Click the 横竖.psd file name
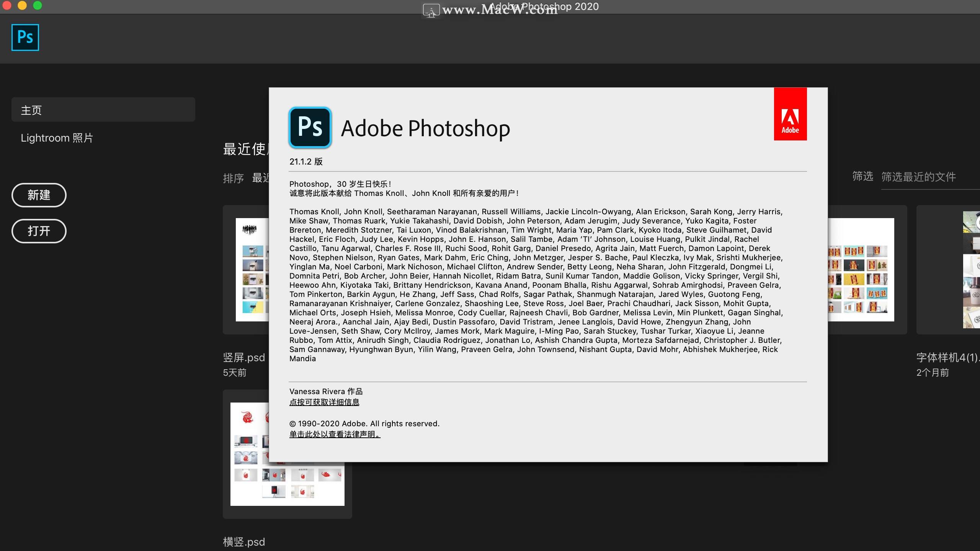This screenshot has height=551, width=980. (244, 542)
